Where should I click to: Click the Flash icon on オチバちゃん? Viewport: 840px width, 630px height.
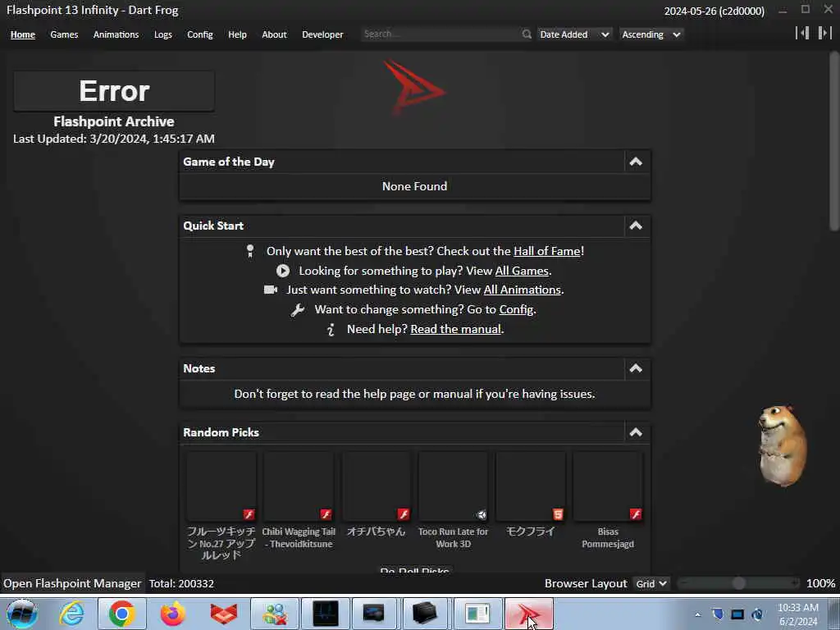[x=404, y=514]
